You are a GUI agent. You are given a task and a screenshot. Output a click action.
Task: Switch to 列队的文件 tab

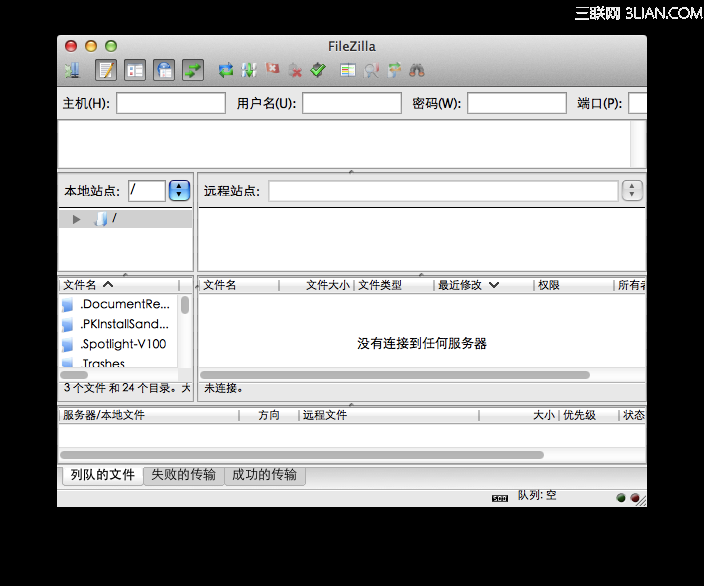click(x=102, y=475)
